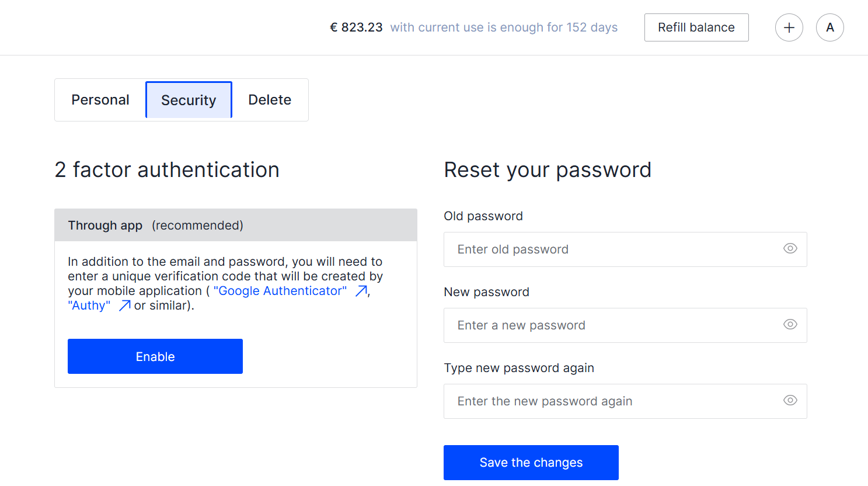Open the account avatar 'A' menu

829,27
